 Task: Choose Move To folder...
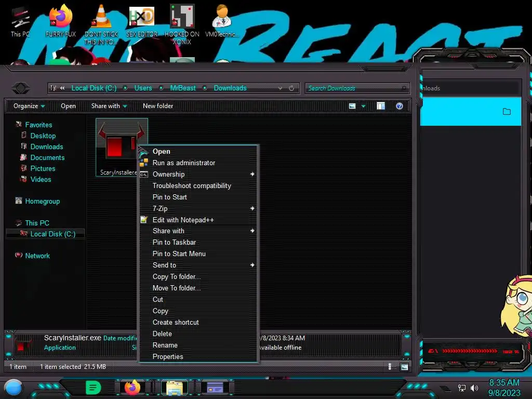(199, 288)
